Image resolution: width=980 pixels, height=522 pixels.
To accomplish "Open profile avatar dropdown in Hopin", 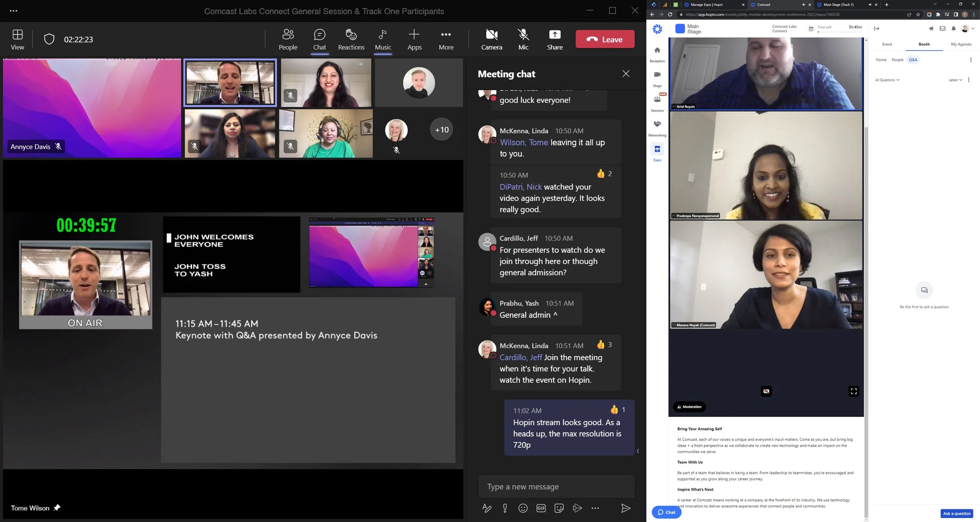I will pos(967,29).
